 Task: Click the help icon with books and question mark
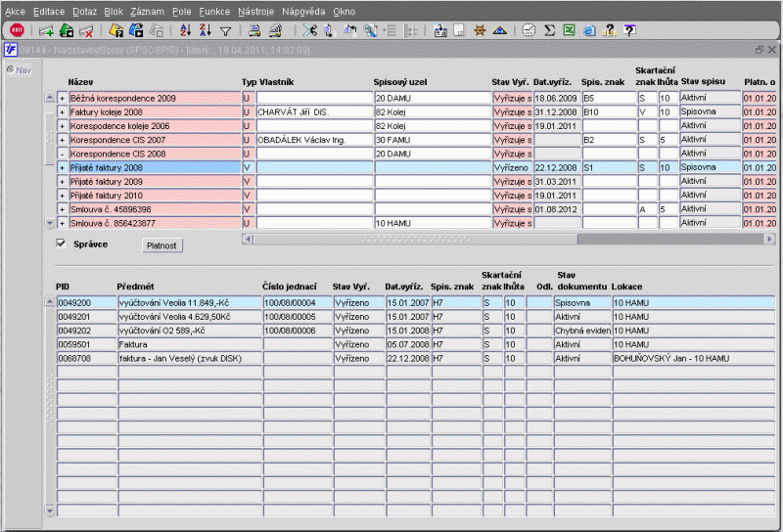609,31
